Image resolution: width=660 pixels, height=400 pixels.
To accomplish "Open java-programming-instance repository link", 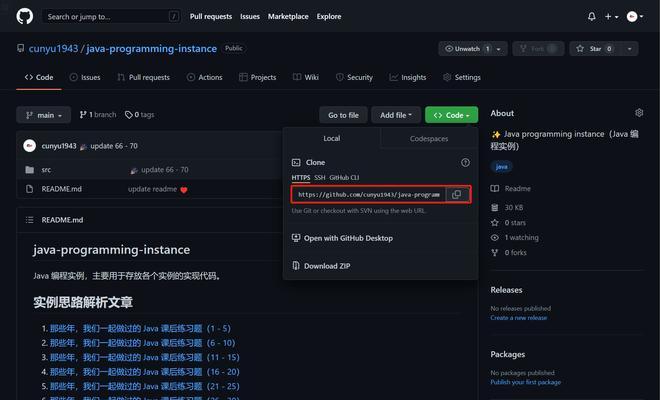I will [152, 48].
